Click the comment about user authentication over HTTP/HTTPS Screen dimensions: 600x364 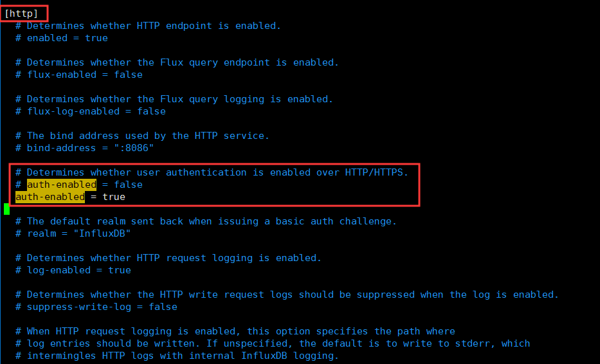(x=212, y=172)
